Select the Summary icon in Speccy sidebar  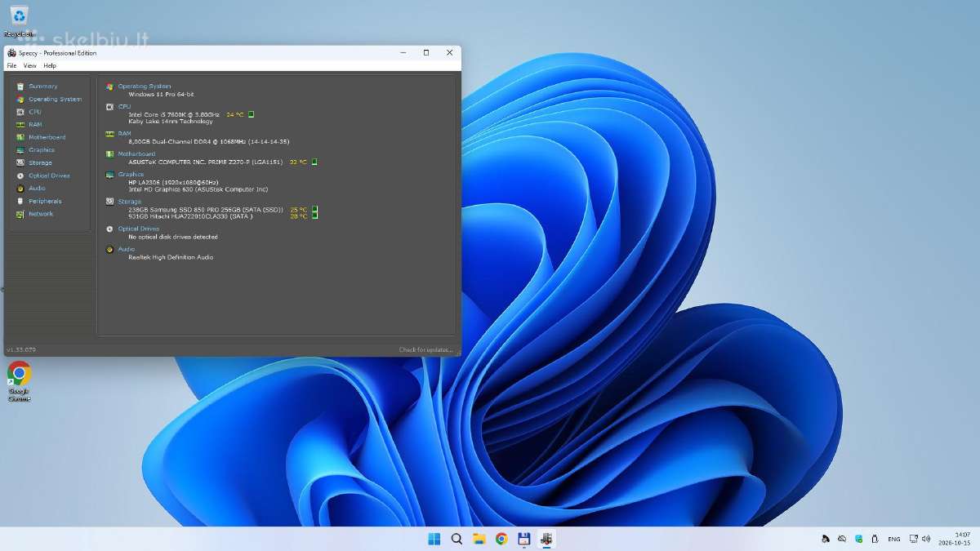20,87
